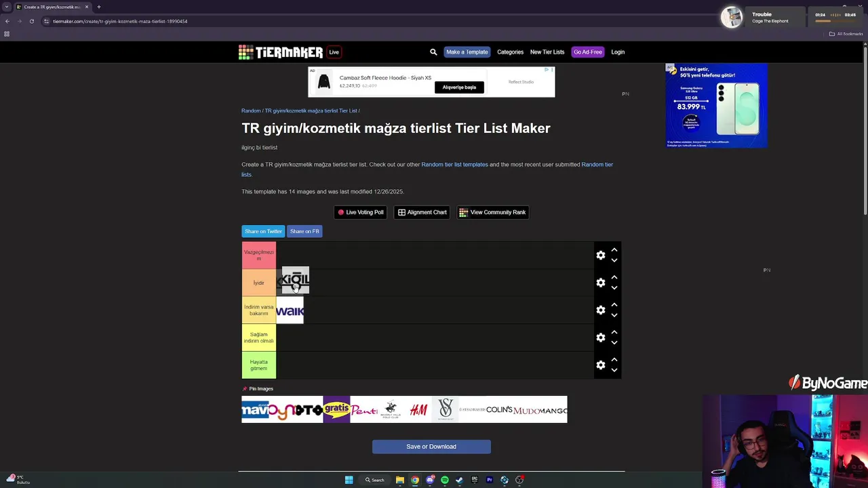Follow the TR giyim/kozmetik mağaza tierlist breadcrumb
Image resolution: width=868 pixels, height=488 pixels.
coord(311,110)
